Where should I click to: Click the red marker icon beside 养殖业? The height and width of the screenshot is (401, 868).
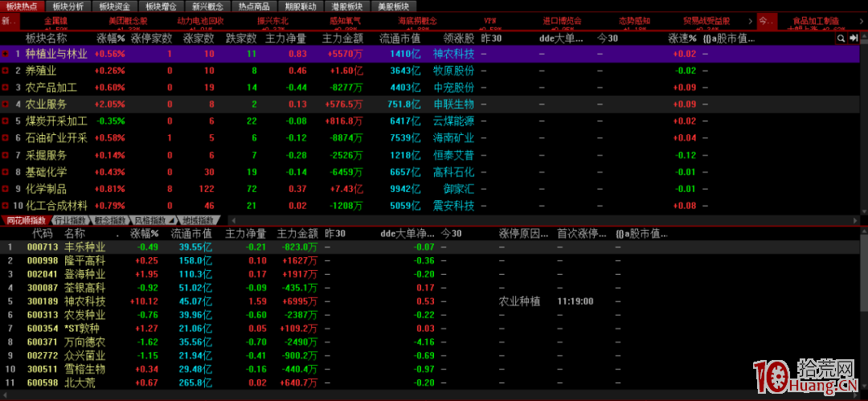6,71
